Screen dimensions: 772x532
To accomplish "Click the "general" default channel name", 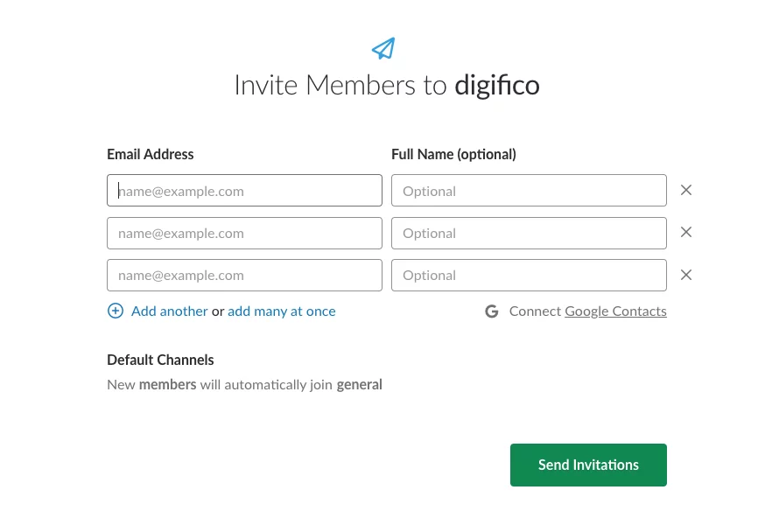I will [x=360, y=384].
